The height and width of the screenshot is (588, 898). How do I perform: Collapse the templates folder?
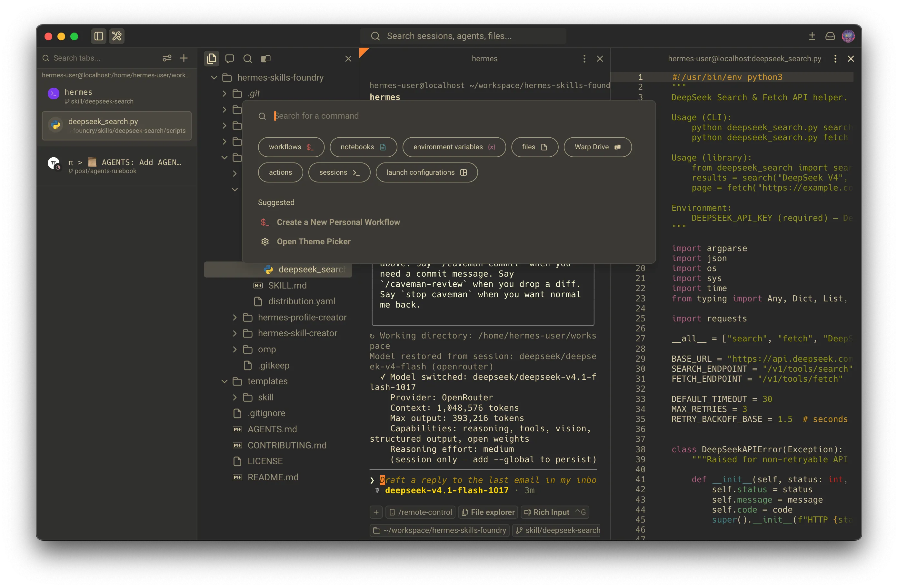point(224,381)
